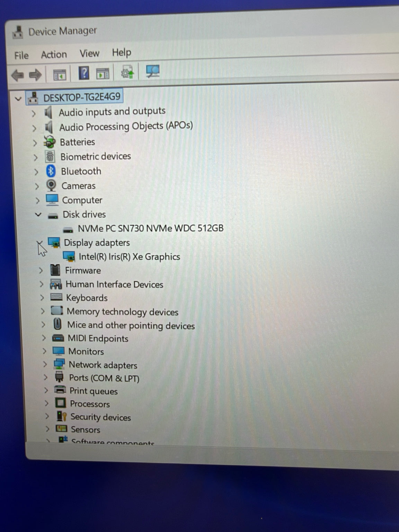
Task: Click the Sensors icon
Action: point(61,428)
